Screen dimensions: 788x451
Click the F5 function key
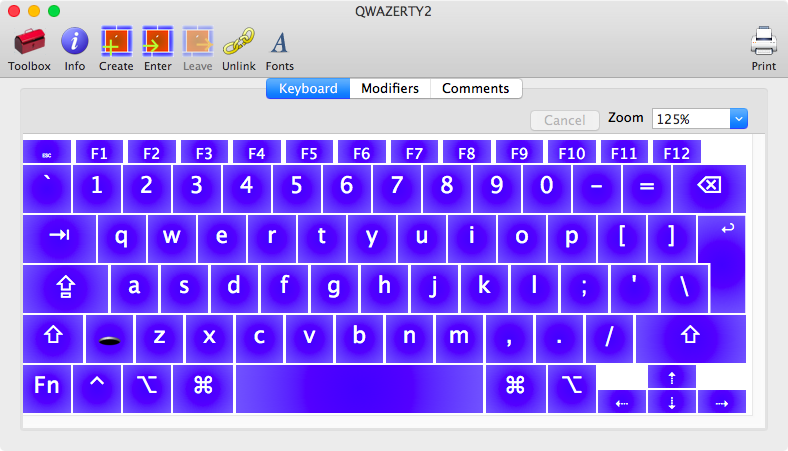coord(309,153)
